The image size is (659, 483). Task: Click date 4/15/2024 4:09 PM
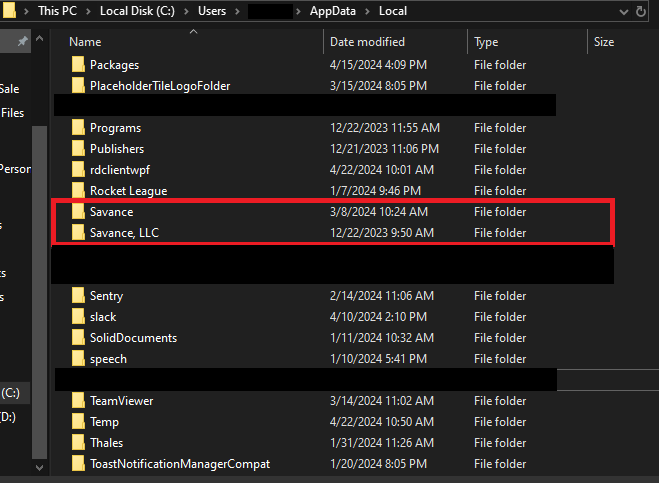[x=378, y=65]
